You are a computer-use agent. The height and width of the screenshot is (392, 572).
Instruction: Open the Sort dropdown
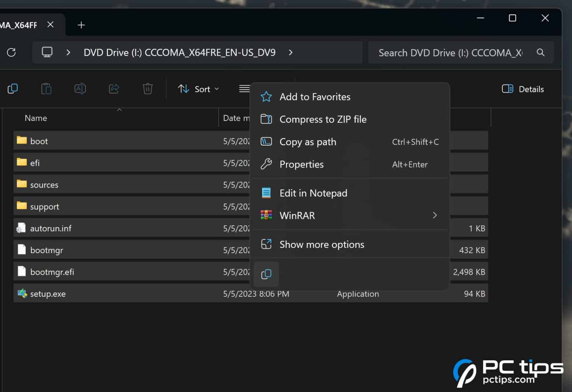[x=198, y=89]
